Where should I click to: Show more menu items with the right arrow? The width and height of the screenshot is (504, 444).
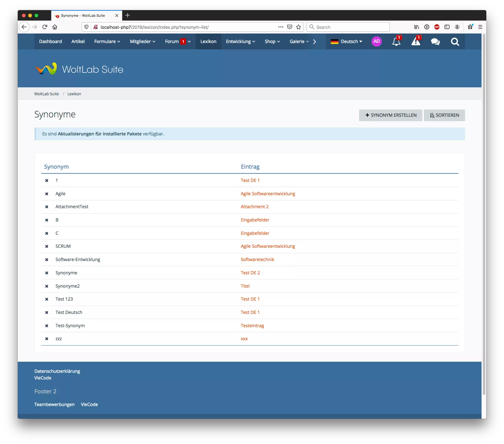314,42
